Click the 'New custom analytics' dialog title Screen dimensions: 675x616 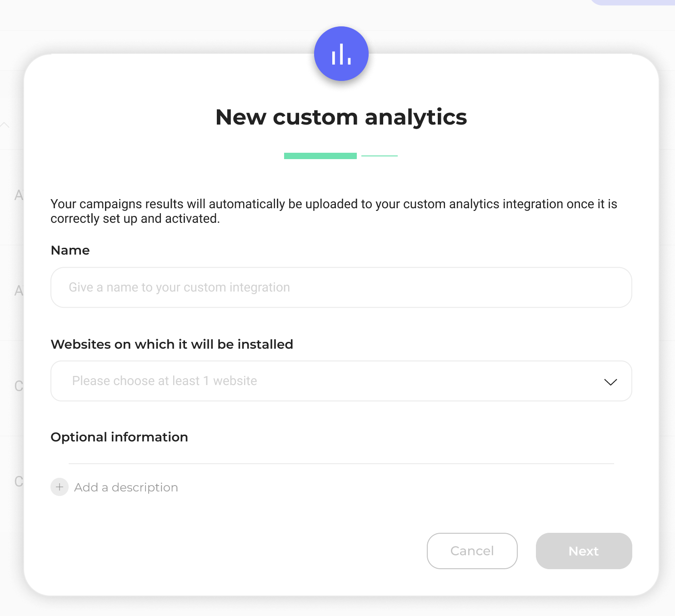pos(341,117)
